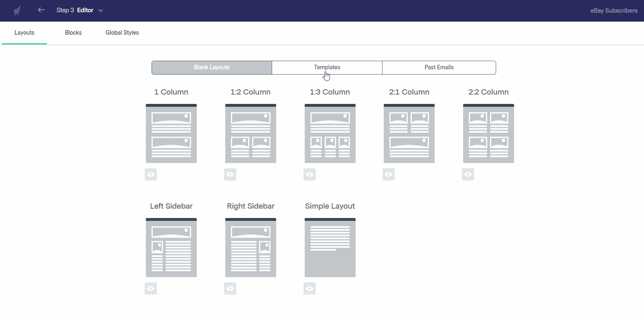Choose the 1:2 Column layout thumbnail
Viewport: 644px width, 315px height.
pos(251,134)
